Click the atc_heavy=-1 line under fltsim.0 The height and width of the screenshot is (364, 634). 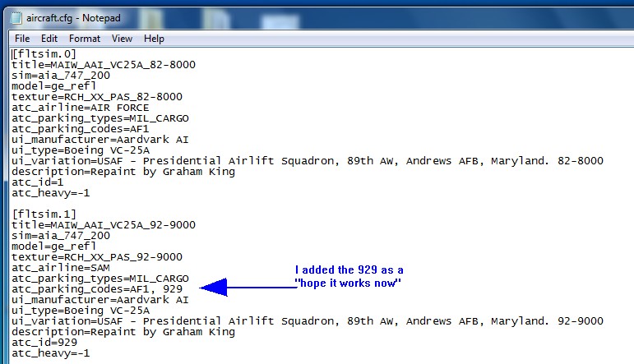point(50,193)
